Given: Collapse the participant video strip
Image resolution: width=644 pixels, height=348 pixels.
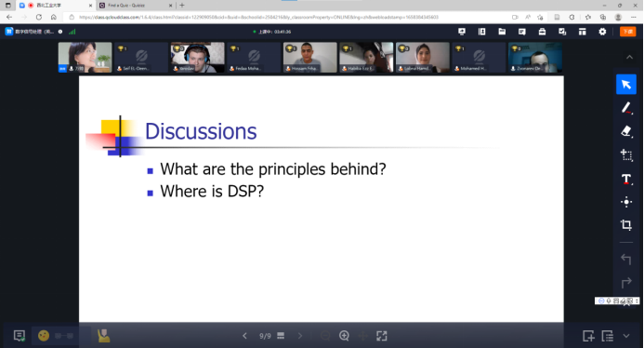Looking at the screenshot, I should click(629, 57).
